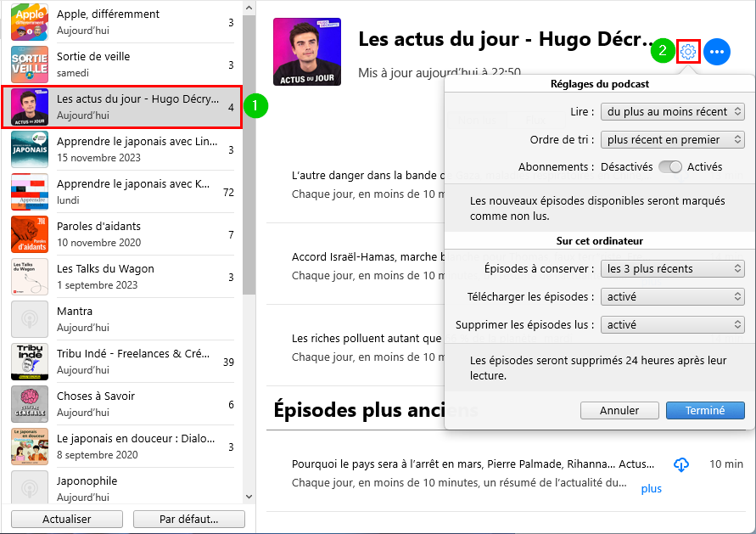Screen dimensions: 756x534
Task: Open the Ordre de tri dropdown
Action: pyautogui.click(x=673, y=140)
